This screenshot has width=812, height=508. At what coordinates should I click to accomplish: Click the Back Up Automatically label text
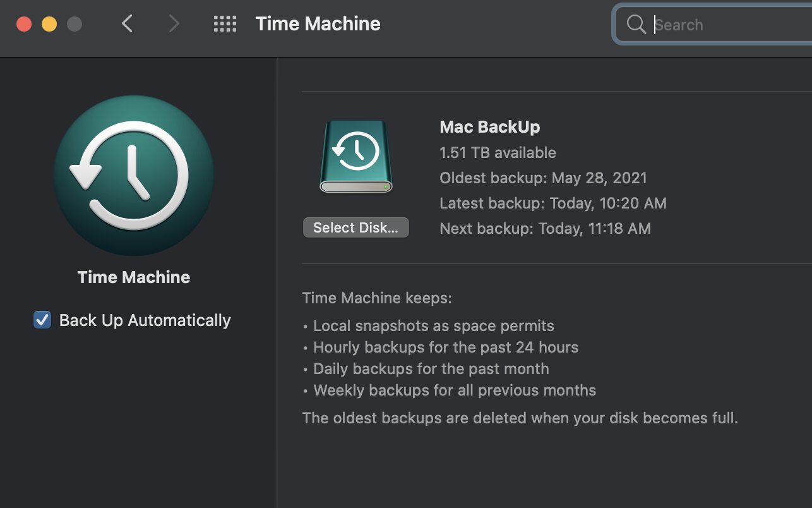[145, 320]
